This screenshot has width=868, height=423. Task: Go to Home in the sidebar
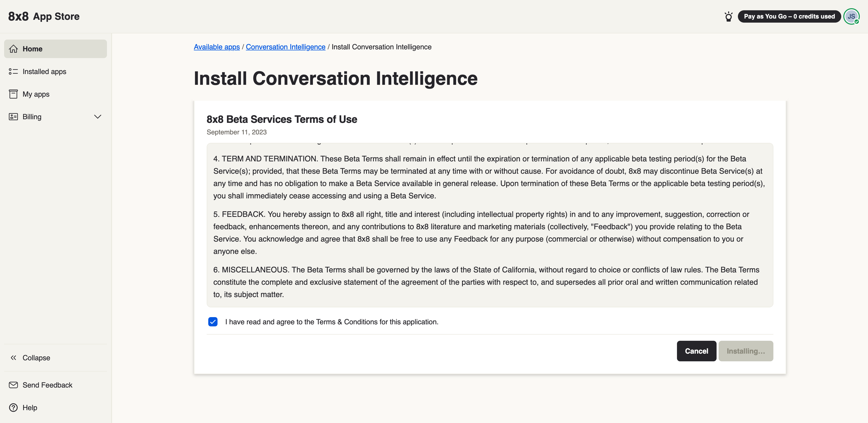[x=56, y=49]
